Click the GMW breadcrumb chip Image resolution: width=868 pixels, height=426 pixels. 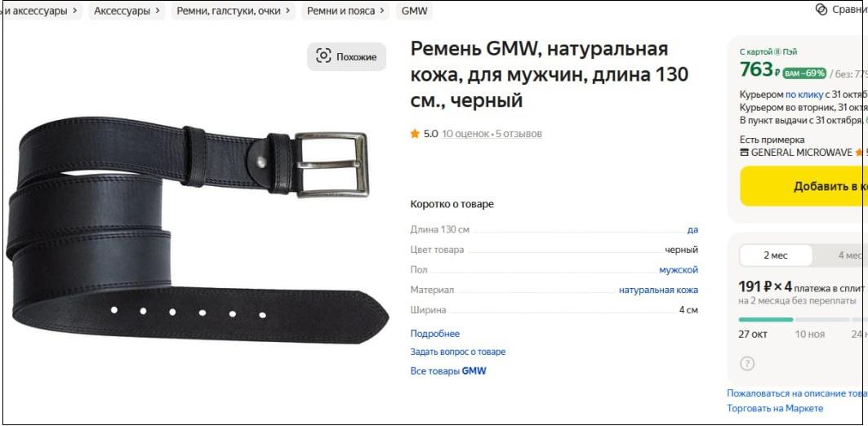(414, 11)
